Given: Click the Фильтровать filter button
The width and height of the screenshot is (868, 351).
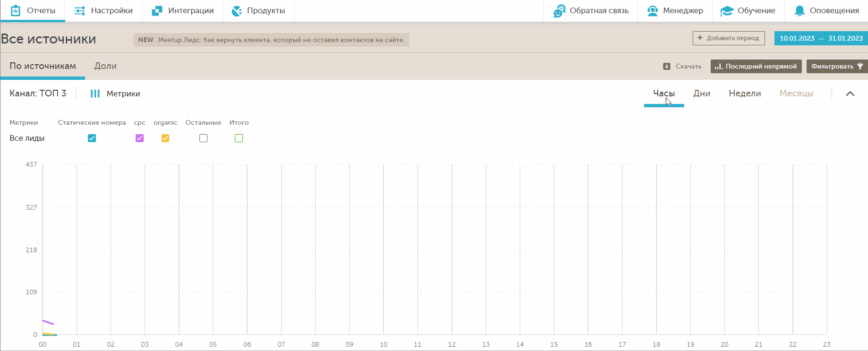Looking at the screenshot, I should pos(837,66).
